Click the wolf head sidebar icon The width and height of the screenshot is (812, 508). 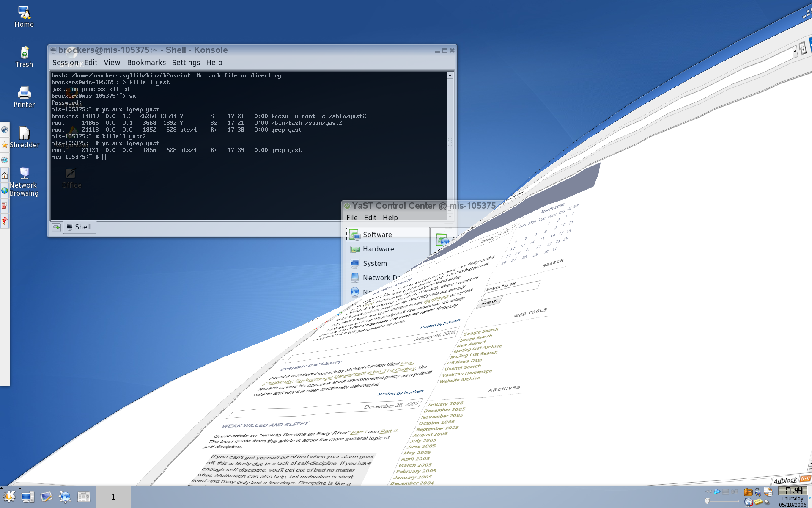(x=5, y=130)
